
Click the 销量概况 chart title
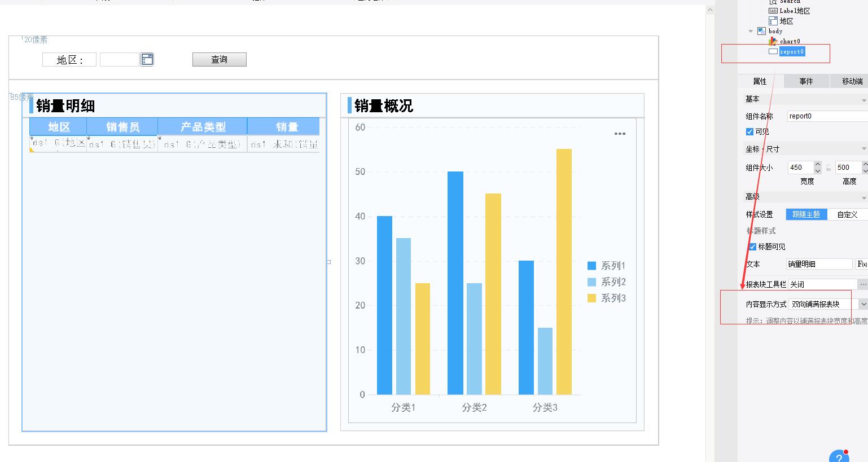[x=384, y=105]
